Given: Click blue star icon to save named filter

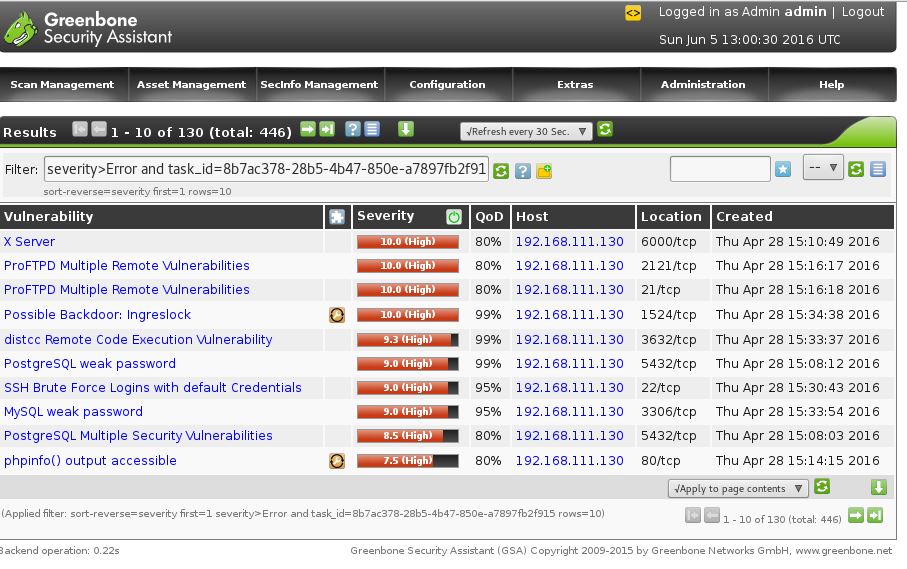Looking at the screenshot, I should [783, 169].
